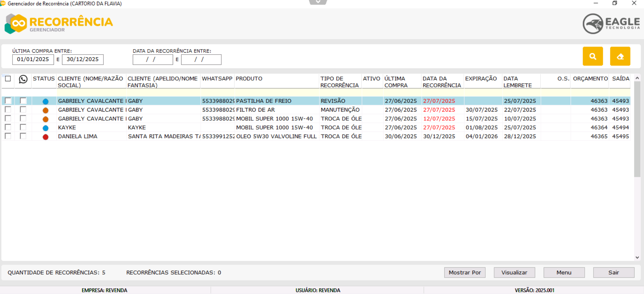Click blue status dot for Pastilha de Freio
644x294 pixels.
click(45, 101)
